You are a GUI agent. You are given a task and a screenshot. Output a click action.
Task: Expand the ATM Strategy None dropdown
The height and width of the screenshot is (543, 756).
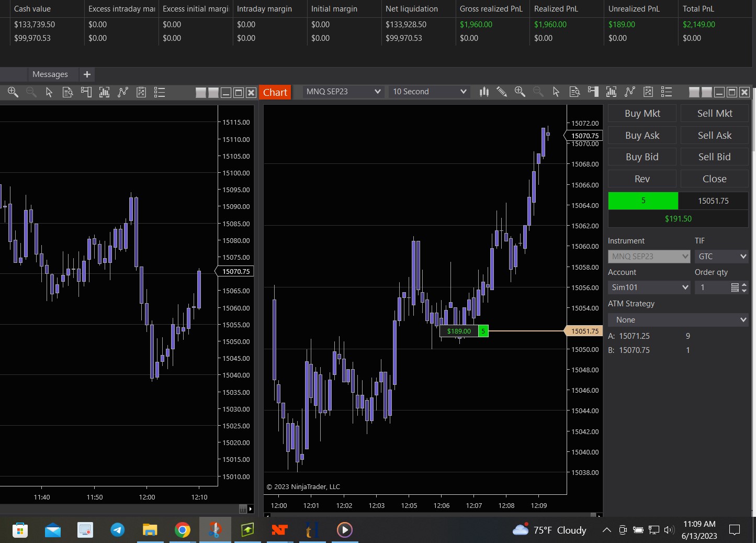[x=678, y=320]
